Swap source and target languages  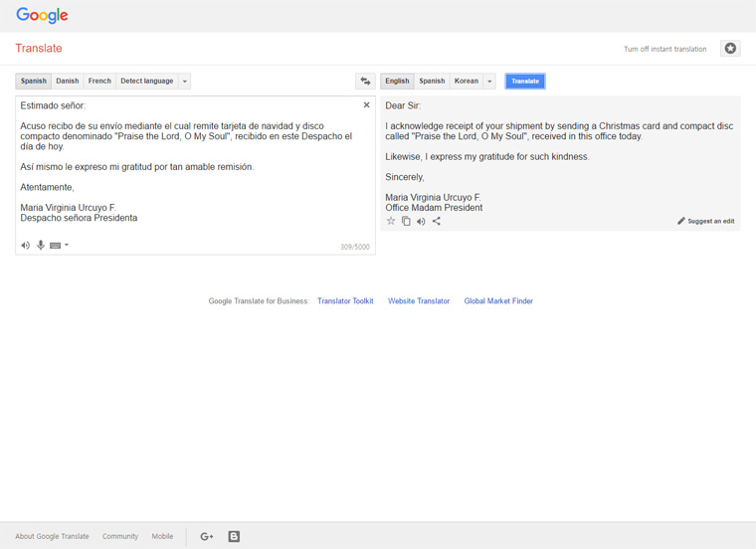365,81
